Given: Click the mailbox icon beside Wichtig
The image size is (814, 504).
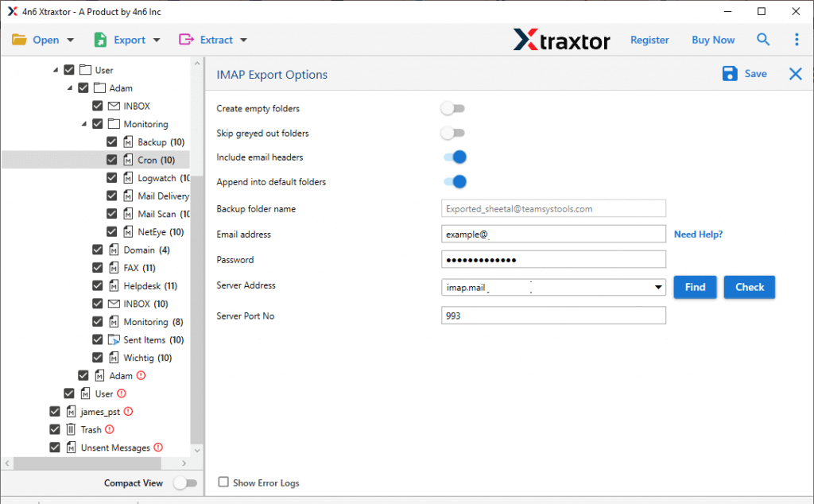Looking at the screenshot, I should click(114, 358).
